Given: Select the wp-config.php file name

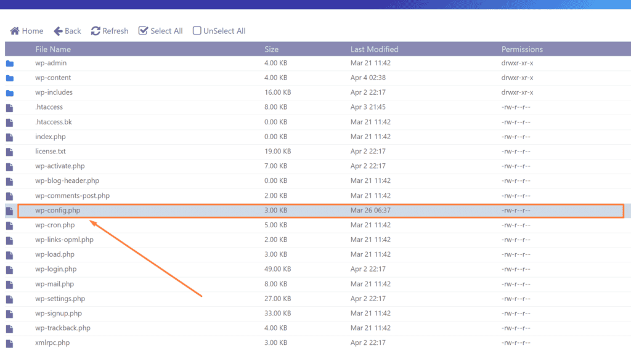Looking at the screenshot, I should [57, 211].
